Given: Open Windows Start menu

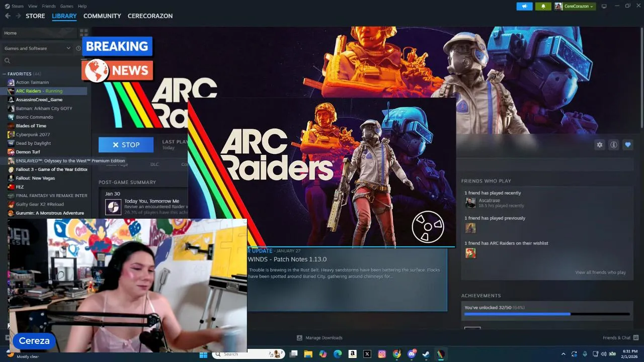Looking at the screenshot, I should [x=203, y=354].
